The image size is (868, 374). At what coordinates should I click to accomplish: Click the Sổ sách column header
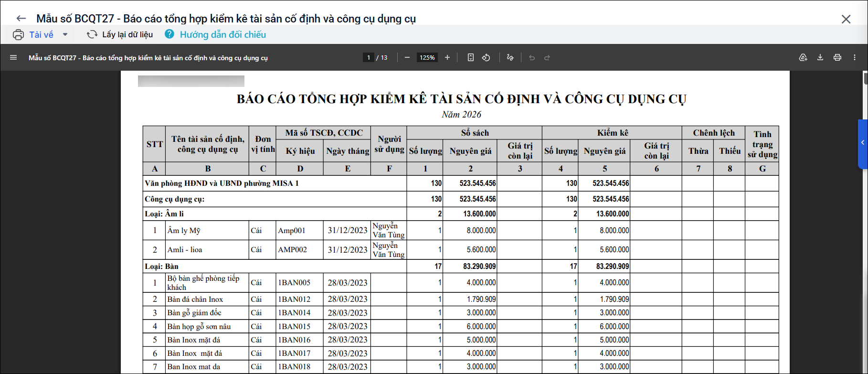475,133
